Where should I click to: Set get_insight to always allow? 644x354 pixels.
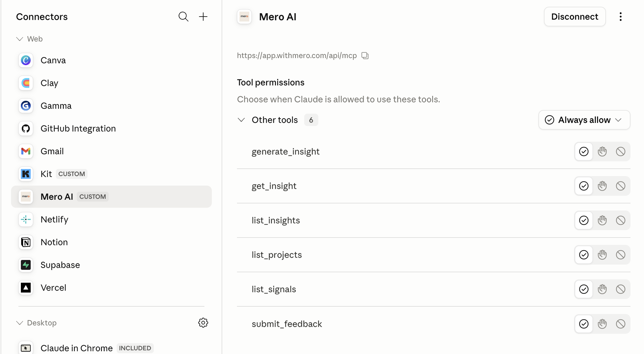tap(584, 186)
